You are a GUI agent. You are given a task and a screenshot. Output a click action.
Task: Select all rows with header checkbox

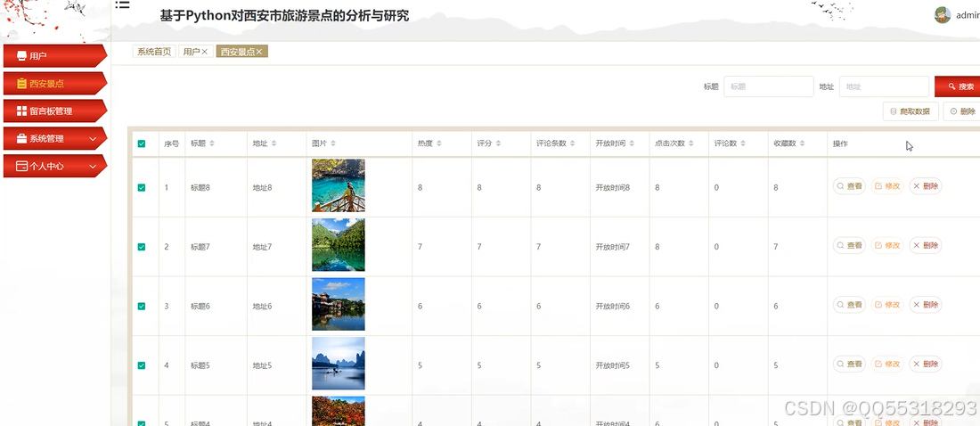pos(142,143)
